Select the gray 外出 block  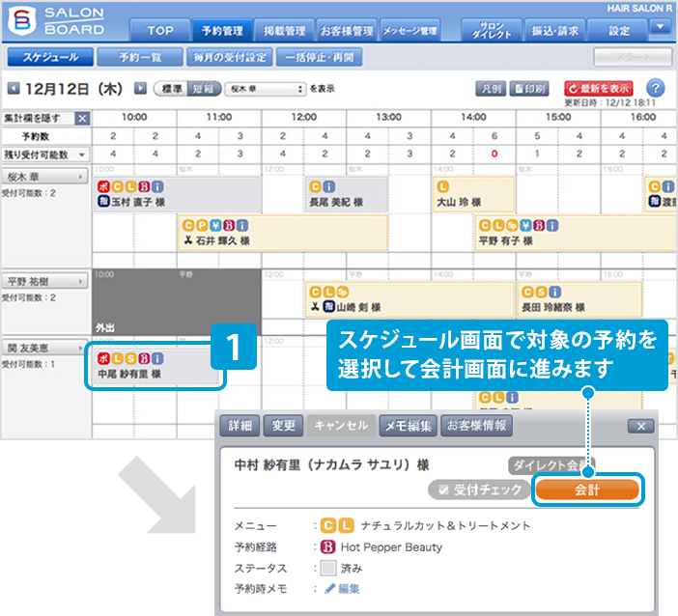177,302
